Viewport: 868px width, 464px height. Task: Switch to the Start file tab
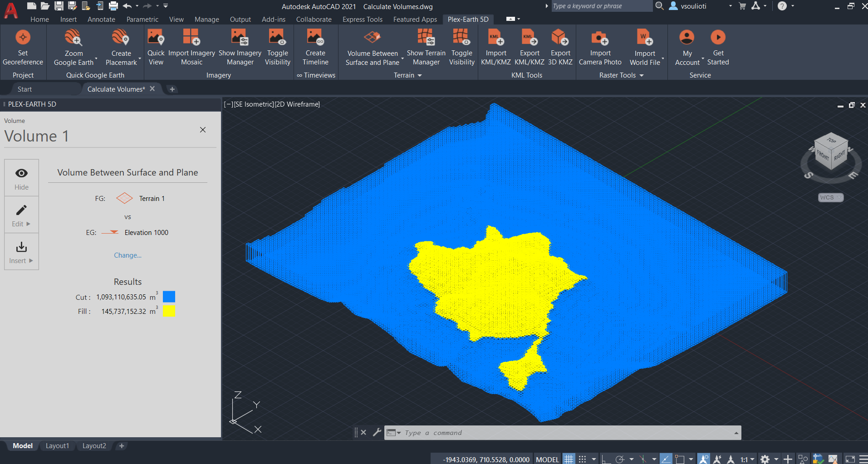(25, 89)
